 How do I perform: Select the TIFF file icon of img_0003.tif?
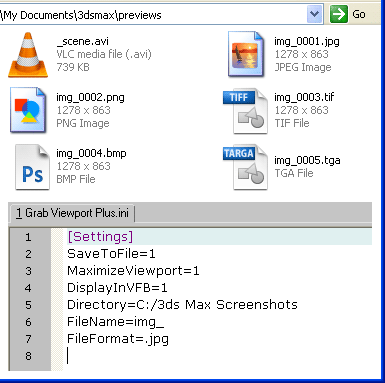245,112
